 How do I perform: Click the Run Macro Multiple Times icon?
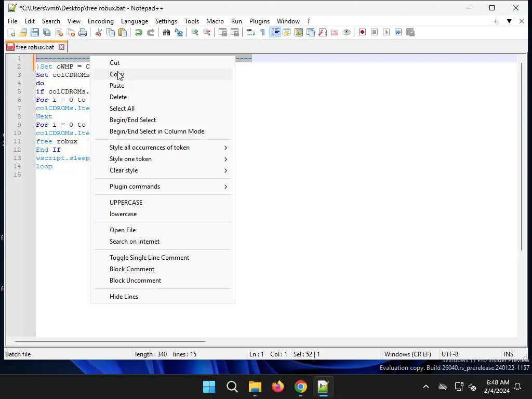398,32
